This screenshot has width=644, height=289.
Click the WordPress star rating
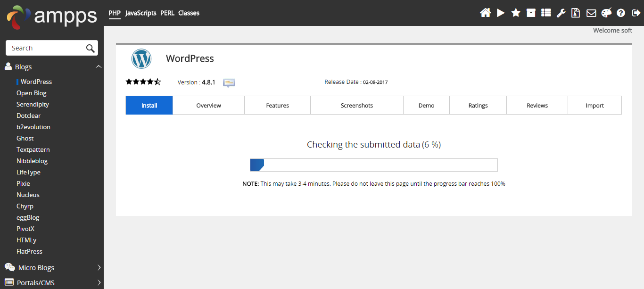tap(143, 82)
